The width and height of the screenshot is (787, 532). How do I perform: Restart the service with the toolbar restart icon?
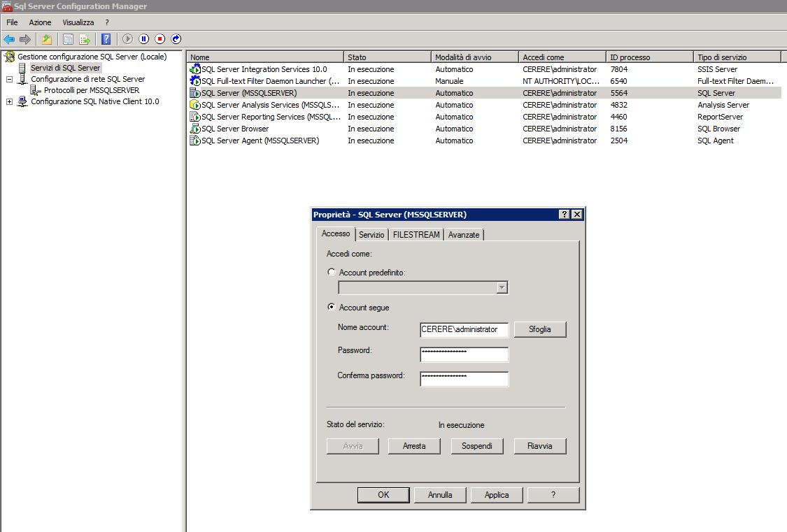tap(176, 39)
